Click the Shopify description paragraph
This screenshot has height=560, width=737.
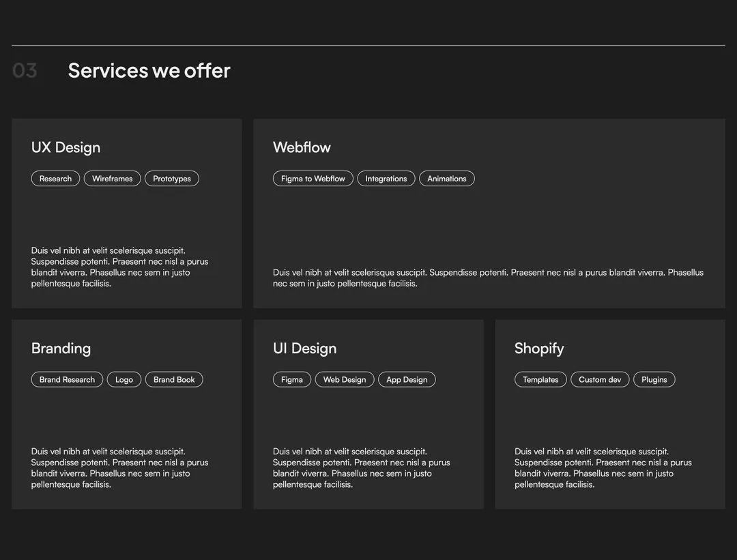coord(603,468)
